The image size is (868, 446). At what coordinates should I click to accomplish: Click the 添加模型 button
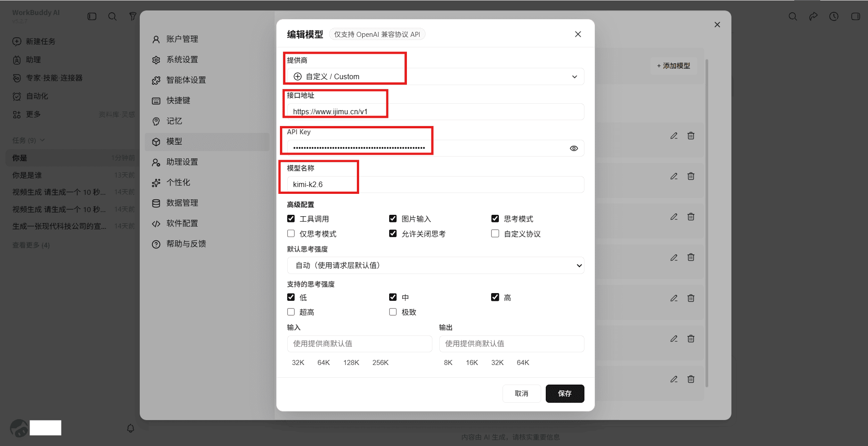674,66
